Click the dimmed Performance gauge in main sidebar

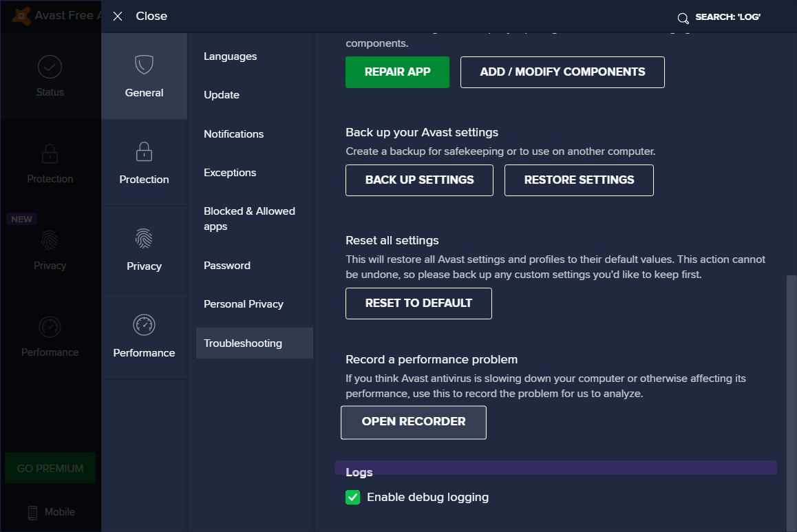click(x=50, y=327)
